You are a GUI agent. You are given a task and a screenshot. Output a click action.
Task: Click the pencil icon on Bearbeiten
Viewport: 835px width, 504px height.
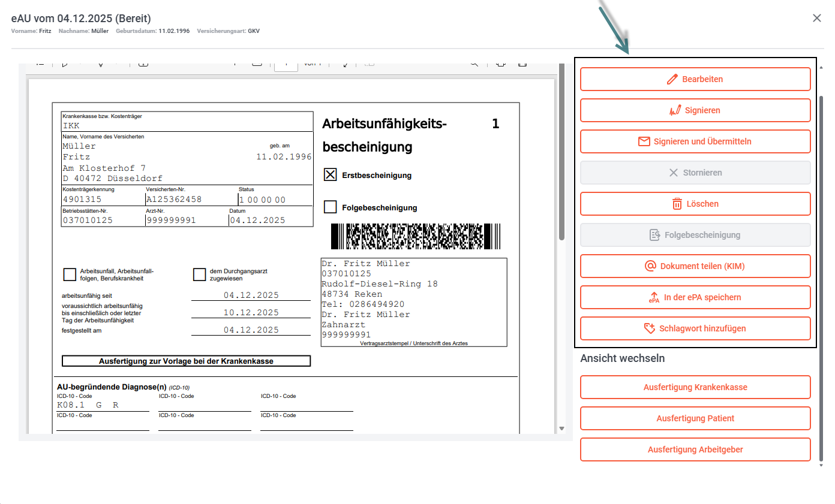coord(672,79)
